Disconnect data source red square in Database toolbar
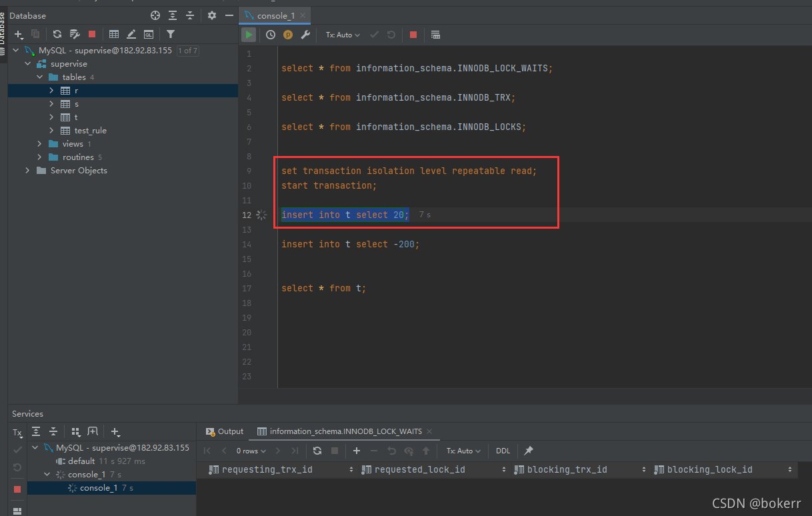The image size is (812, 516). [92, 34]
